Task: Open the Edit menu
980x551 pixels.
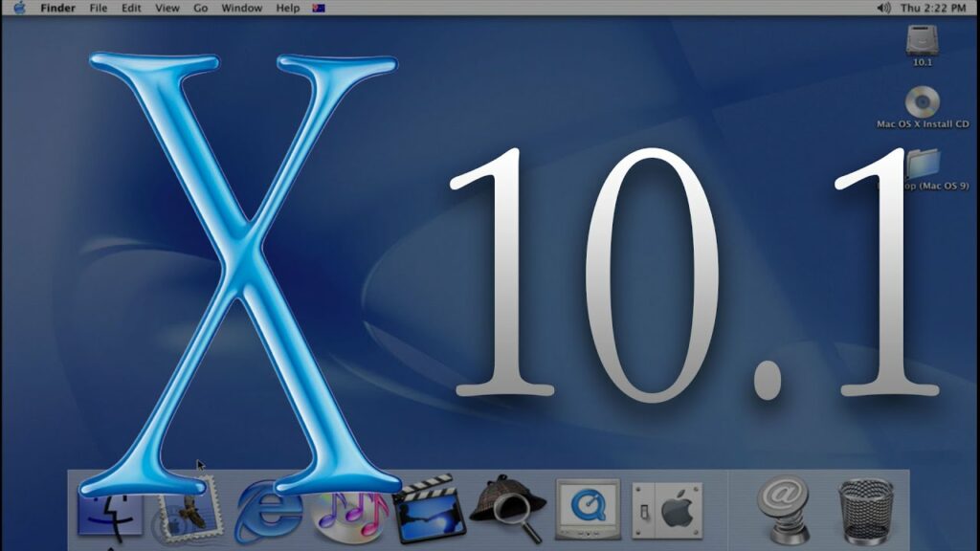Action: click(130, 8)
